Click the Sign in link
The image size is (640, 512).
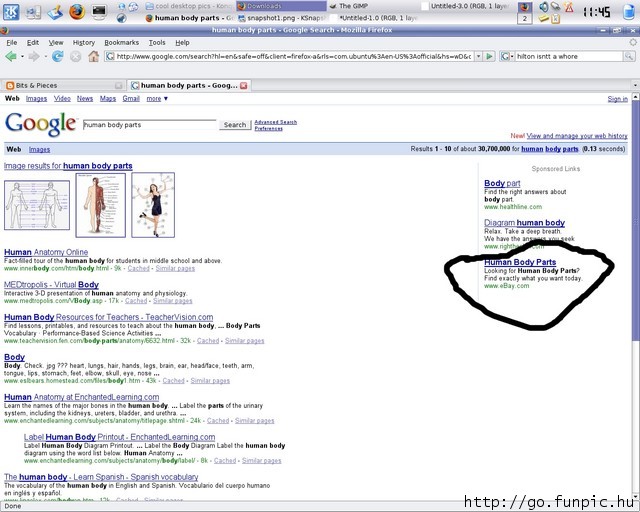click(x=618, y=99)
